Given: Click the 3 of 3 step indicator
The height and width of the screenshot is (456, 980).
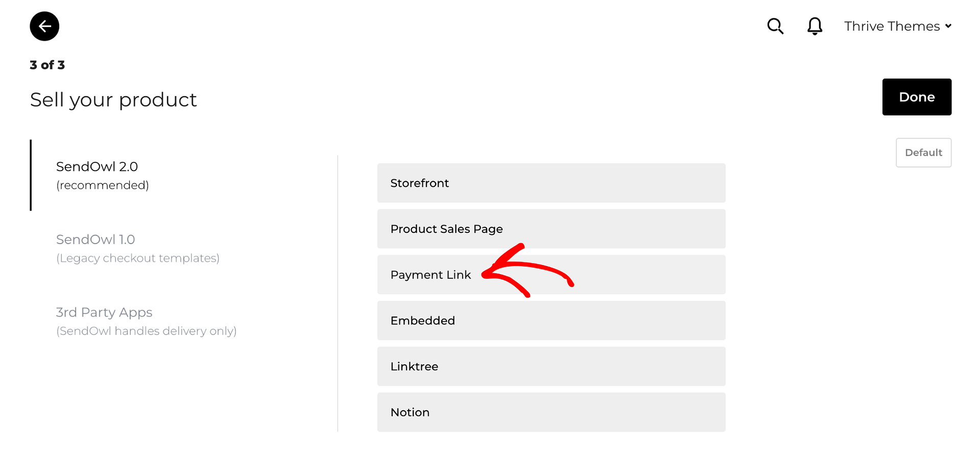Looking at the screenshot, I should tap(47, 65).
